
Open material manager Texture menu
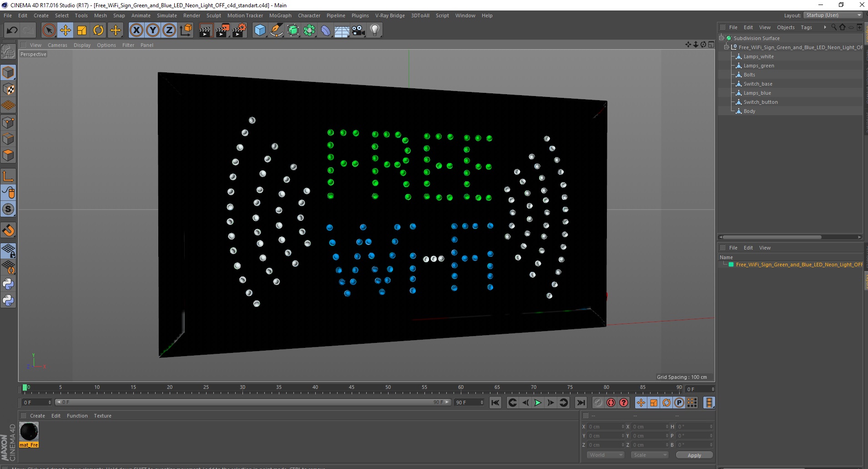(103, 416)
